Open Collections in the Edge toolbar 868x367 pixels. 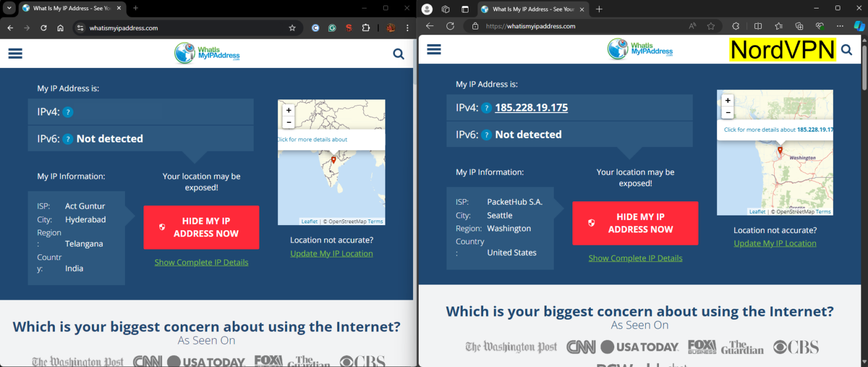point(799,25)
